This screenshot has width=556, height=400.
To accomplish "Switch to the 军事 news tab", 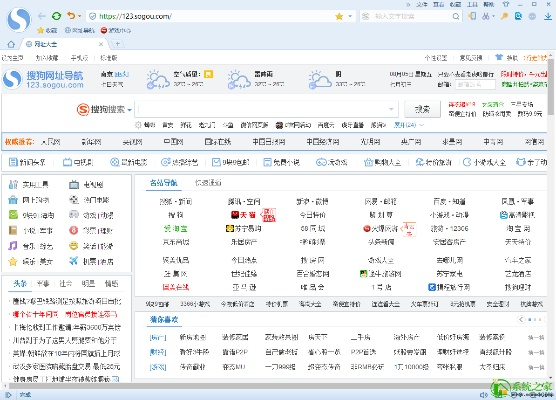I will [43, 283].
